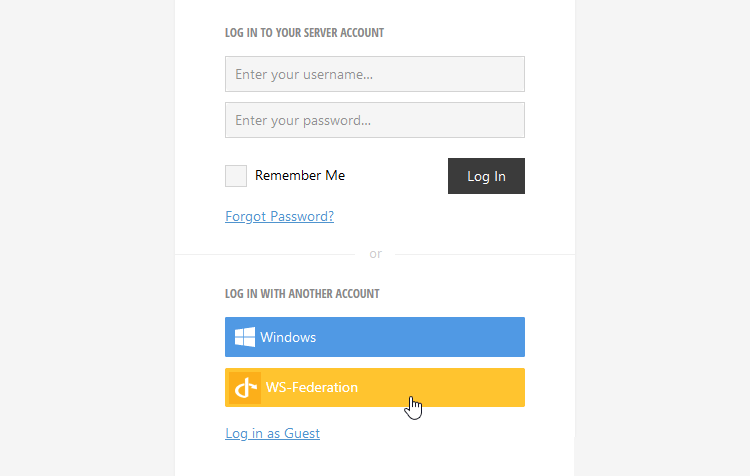Screen dimensions: 750x476
Task: Click the "Enter your username..." placeholder text
Action: pos(304,74)
